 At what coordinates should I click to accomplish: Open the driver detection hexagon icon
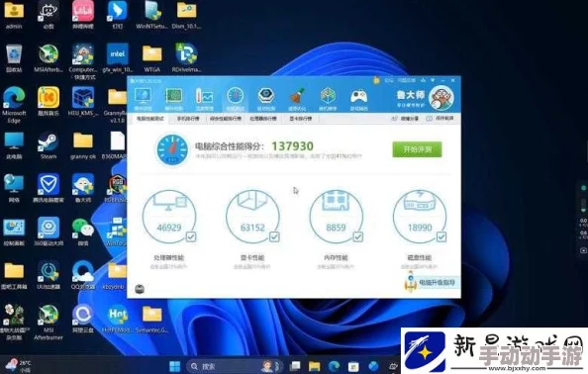[266, 99]
